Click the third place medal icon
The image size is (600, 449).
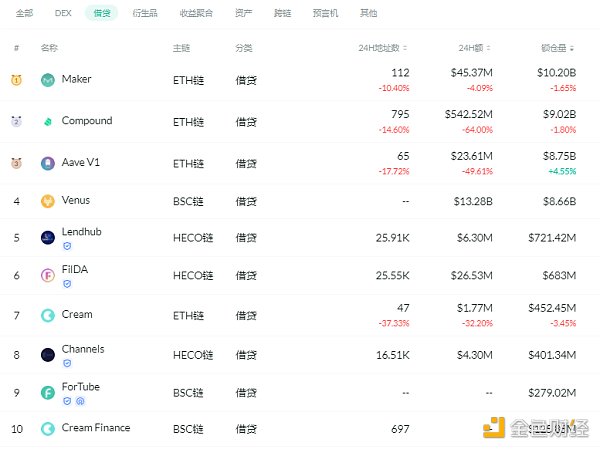click(x=16, y=163)
